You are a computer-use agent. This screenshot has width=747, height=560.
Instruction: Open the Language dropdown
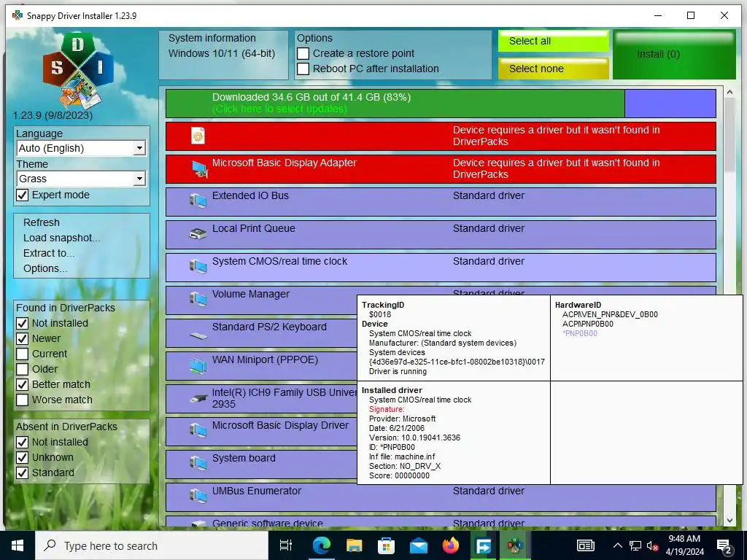[x=81, y=148]
